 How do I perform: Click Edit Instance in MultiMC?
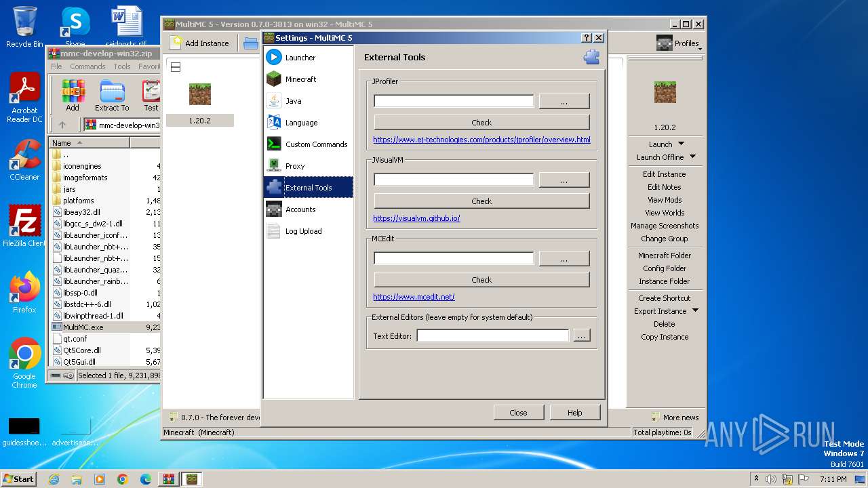[665, 174]
